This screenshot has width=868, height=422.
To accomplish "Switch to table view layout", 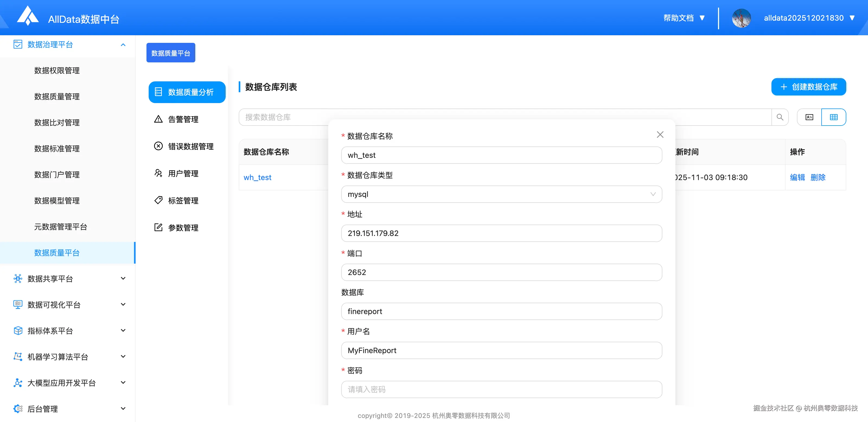I will [834, 117].
